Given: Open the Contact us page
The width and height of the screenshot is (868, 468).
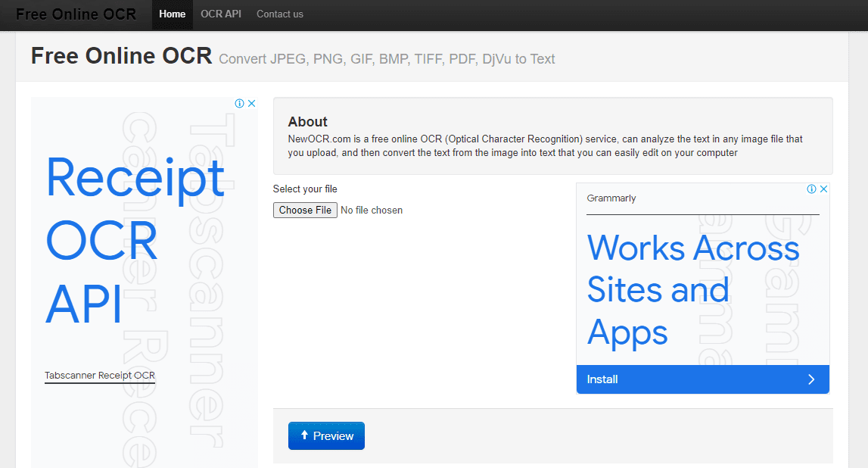Looking at the screenshot, I should (x=279, y=14).
